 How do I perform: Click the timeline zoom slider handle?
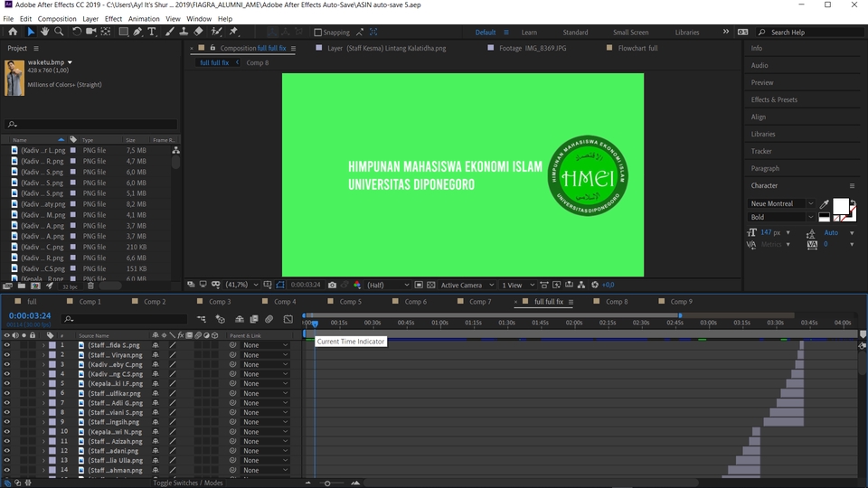(x=327, y=483)
